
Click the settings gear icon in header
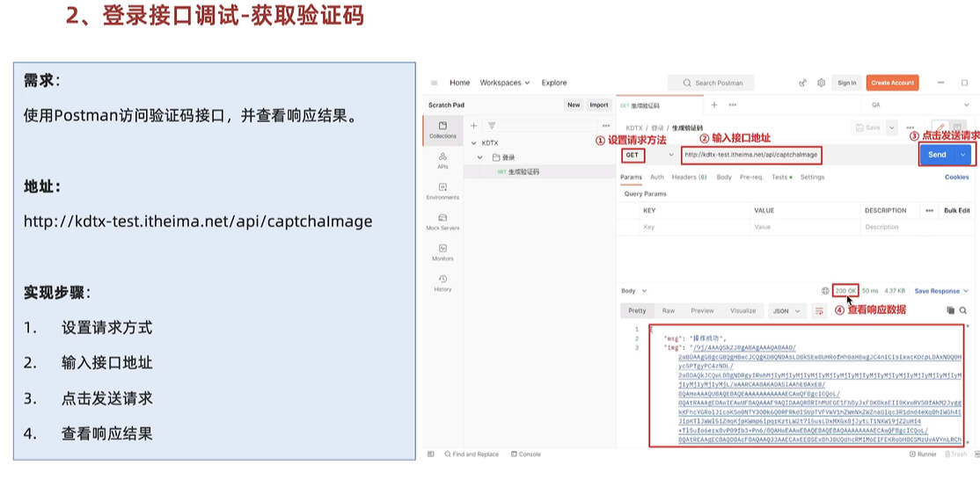[822, 83]
